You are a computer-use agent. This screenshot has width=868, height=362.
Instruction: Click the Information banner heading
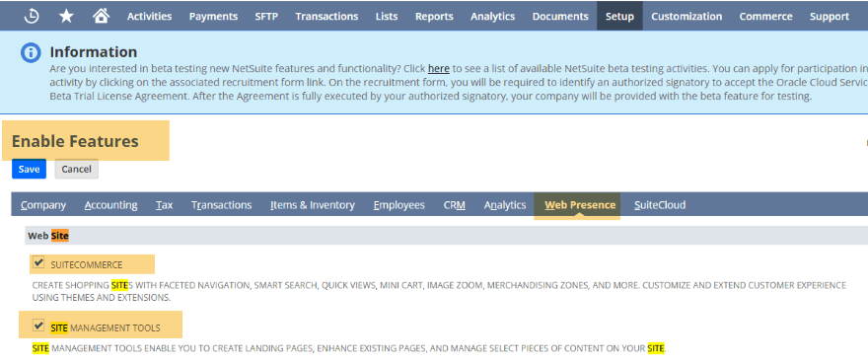93,52
